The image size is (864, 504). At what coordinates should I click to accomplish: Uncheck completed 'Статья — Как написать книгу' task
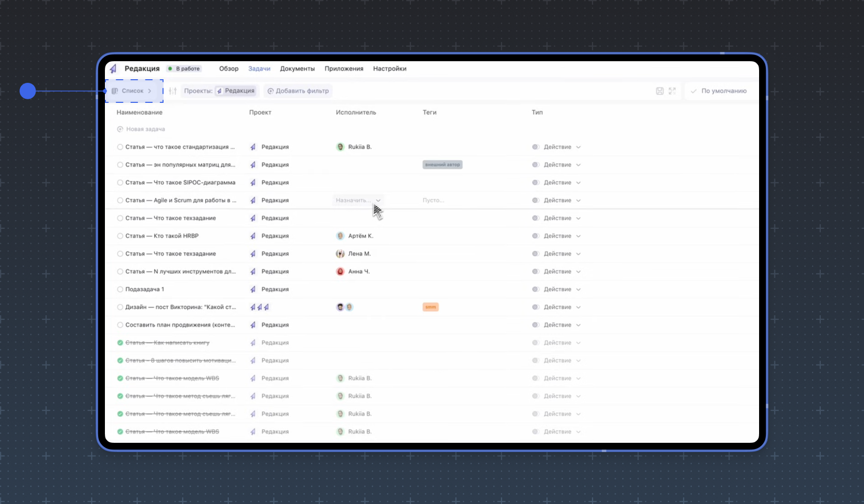[120, 343]
